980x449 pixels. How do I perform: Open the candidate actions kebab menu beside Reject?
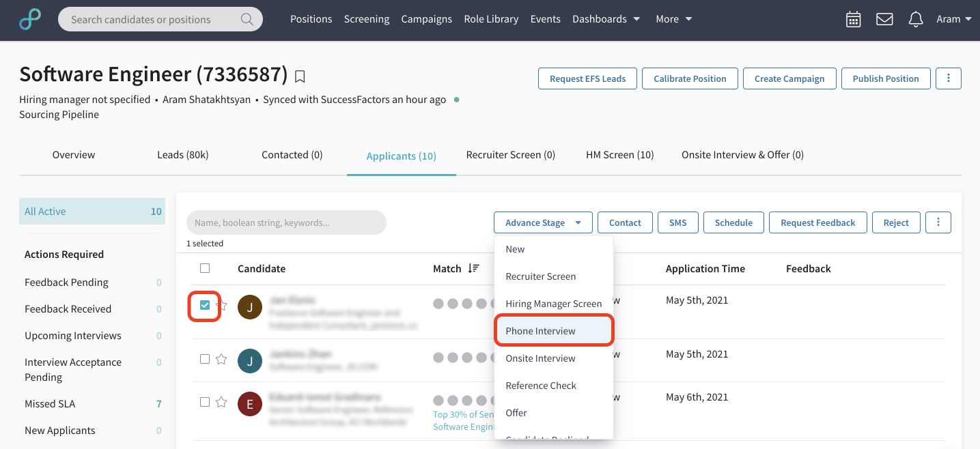pyautogui.click(x=938, y=222)
